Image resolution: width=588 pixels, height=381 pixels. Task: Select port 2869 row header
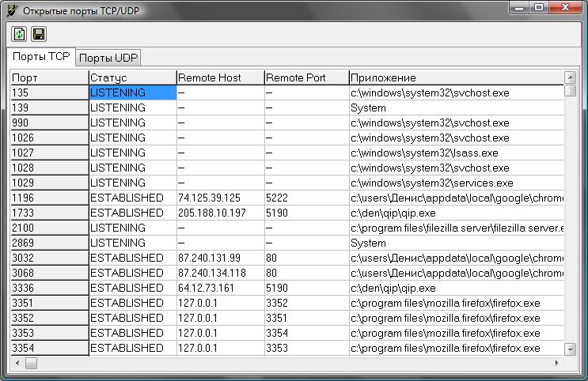(x=50, y=243)
